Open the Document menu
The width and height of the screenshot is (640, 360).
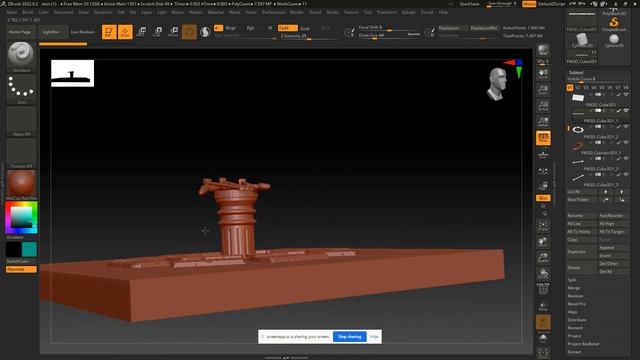pyautogui.click(x=64, y=12)
